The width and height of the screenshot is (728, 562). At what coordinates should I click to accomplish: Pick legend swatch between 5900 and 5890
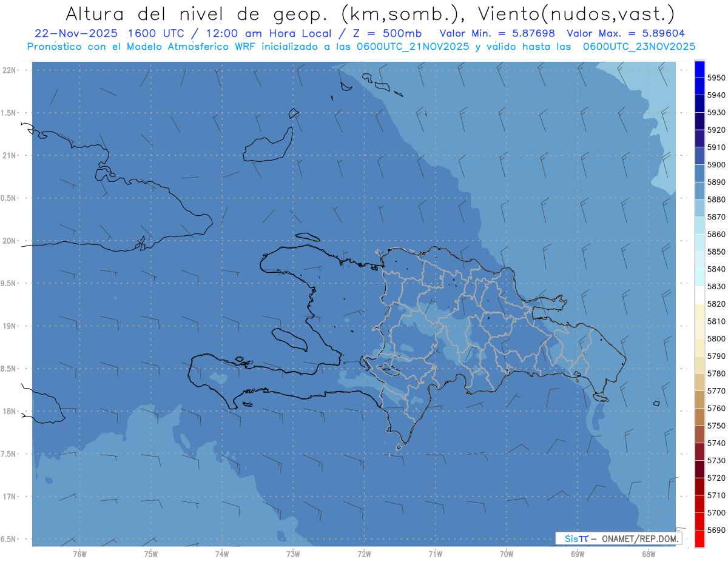pos(699,173)
